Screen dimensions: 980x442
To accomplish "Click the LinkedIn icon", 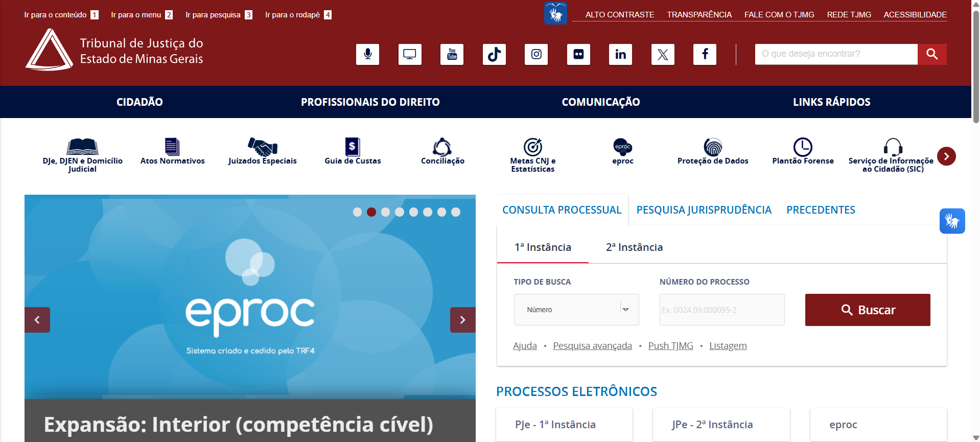I will click(620, 54).
